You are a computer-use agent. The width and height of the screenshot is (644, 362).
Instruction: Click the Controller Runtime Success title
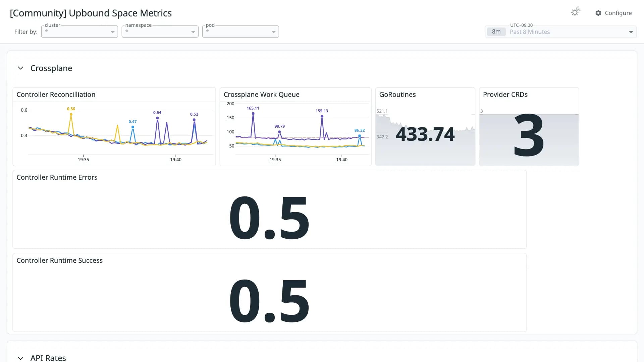[60, 260]
